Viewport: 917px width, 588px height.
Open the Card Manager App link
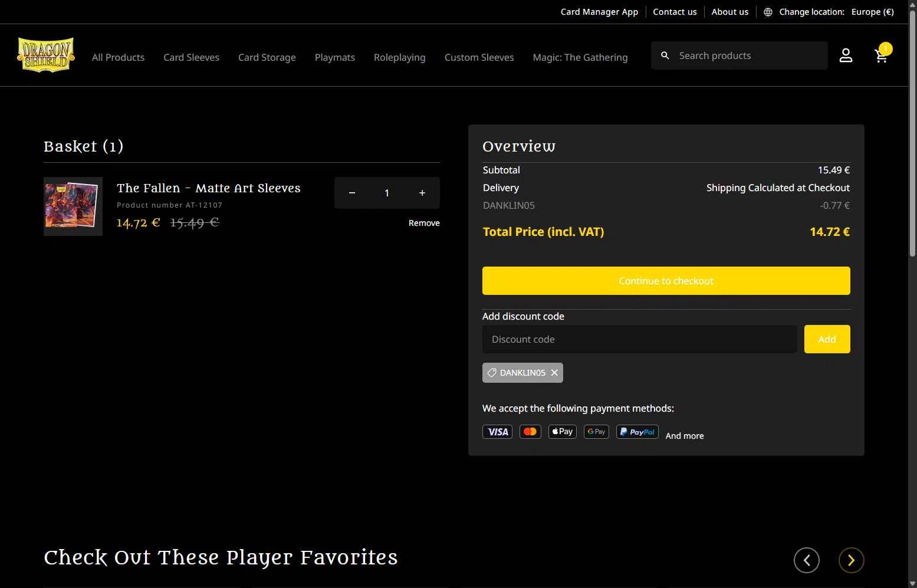tap(599, 12)
